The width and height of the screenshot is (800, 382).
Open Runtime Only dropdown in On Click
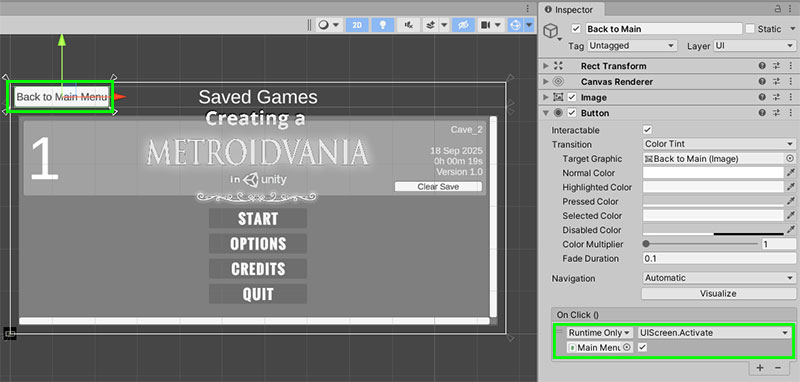pyautogui.click(x=600, y=333)
